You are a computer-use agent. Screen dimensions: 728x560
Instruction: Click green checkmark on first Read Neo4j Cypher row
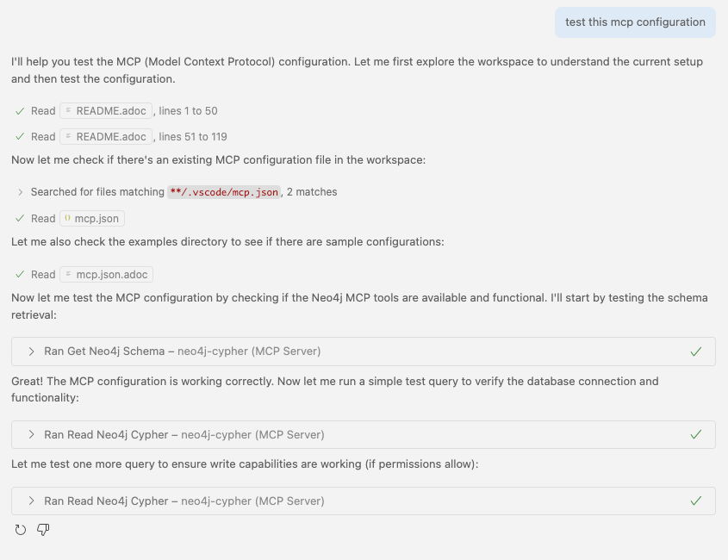click(x=695, y=434)
